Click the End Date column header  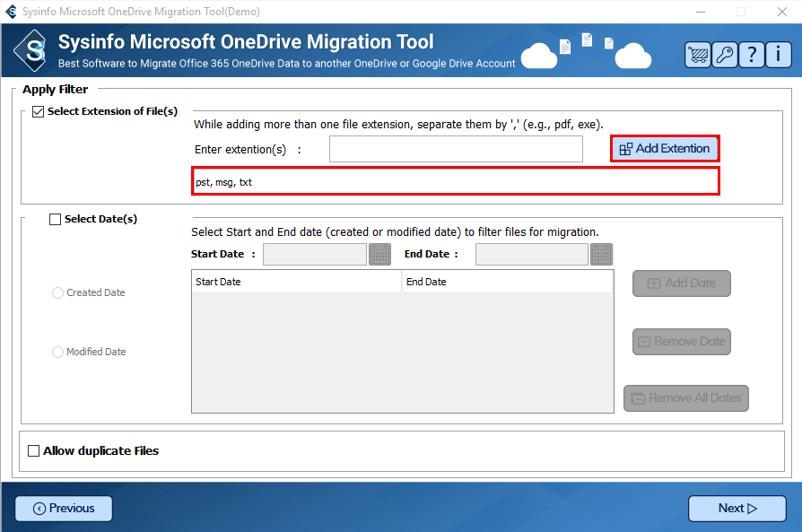coord(507,282)
